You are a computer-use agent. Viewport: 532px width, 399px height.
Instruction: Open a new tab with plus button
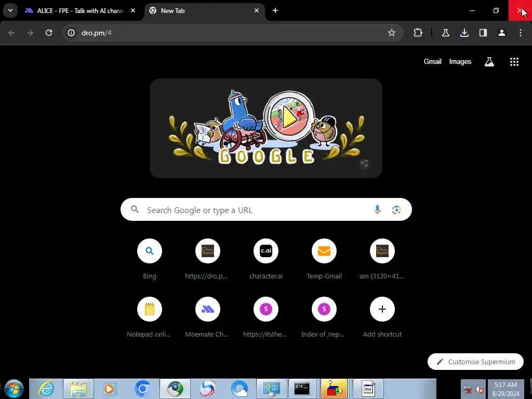(x=275, y=11)
